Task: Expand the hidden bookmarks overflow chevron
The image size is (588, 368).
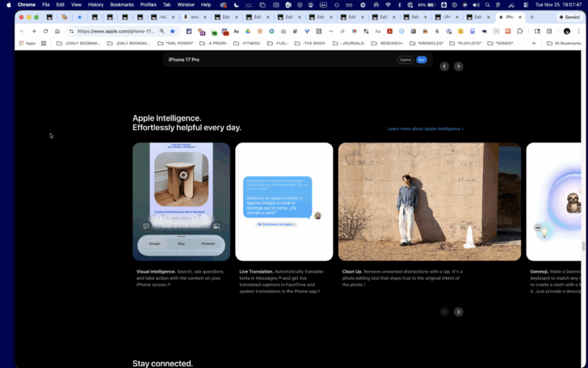Action: click(x=534, y=44)
